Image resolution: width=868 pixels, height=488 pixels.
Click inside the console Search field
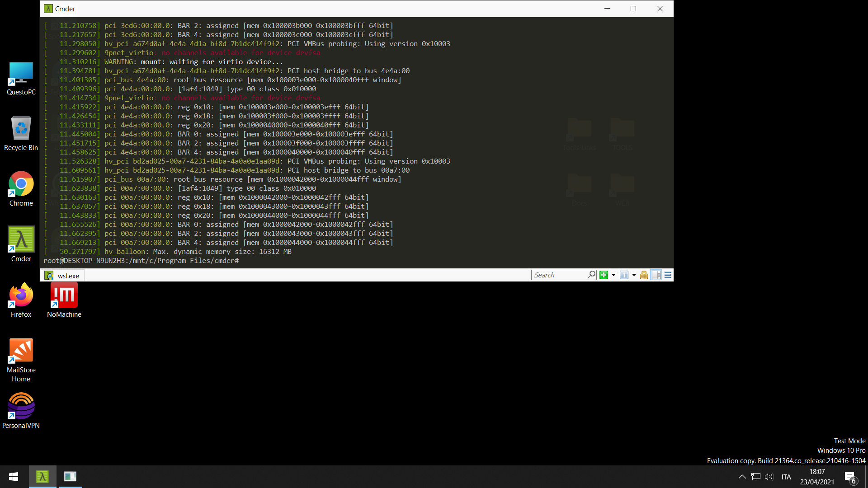[x=561, y=275]
